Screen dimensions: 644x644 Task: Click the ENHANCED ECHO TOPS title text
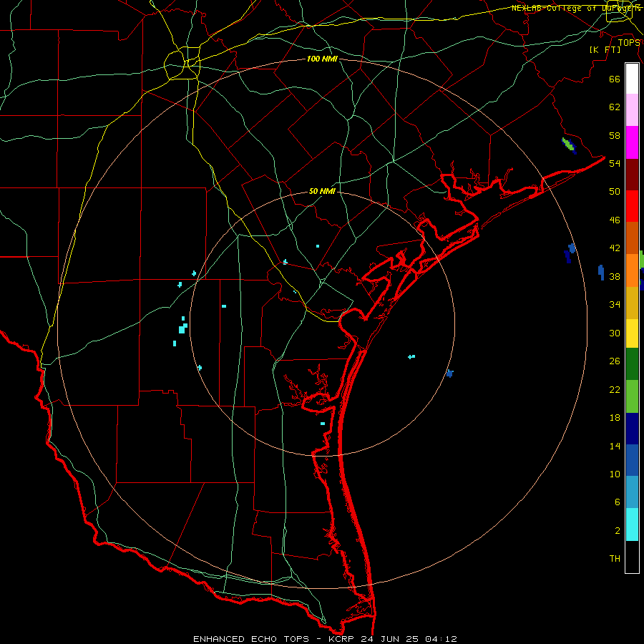(x=251, y=639)
